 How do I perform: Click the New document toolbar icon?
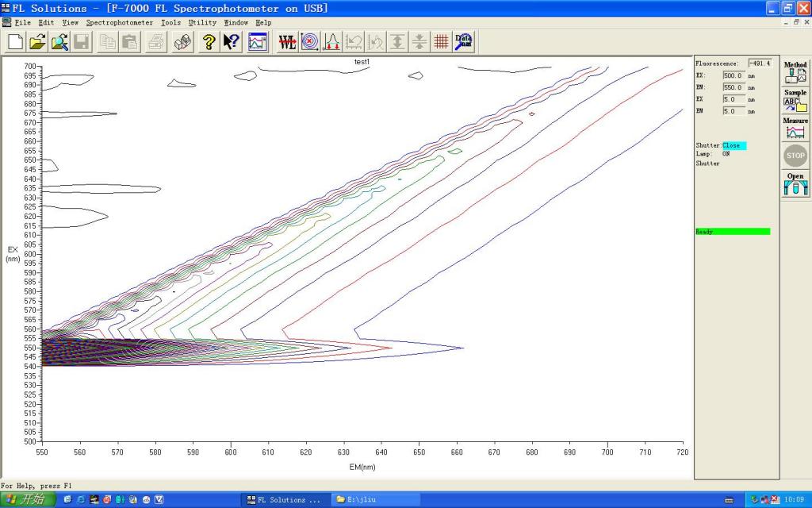15,42
